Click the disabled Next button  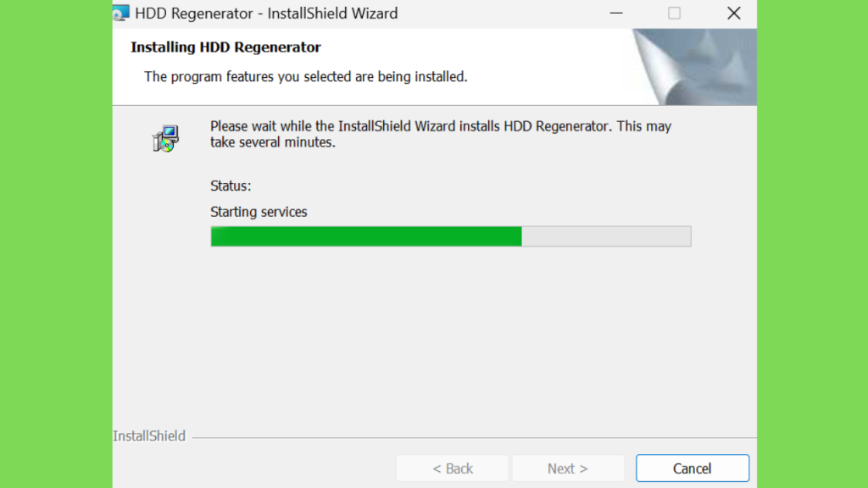click(x=568, y=468)
